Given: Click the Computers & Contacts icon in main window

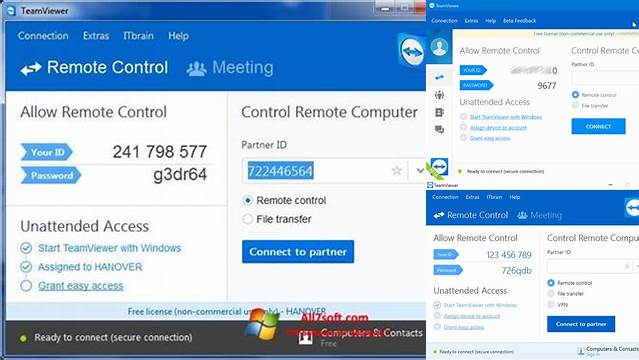Looking at the screenshot, I should pos(305,338).
